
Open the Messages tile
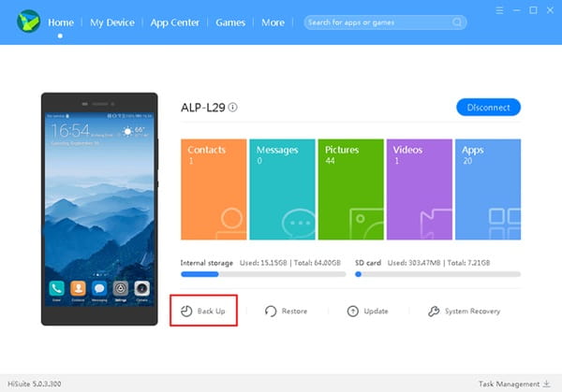click(282, 190)
